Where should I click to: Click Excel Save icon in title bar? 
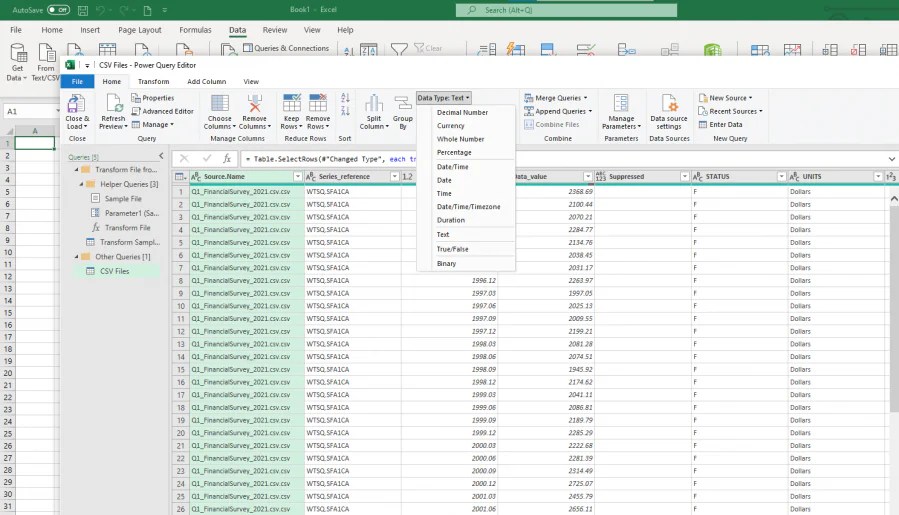click(83, 10)
